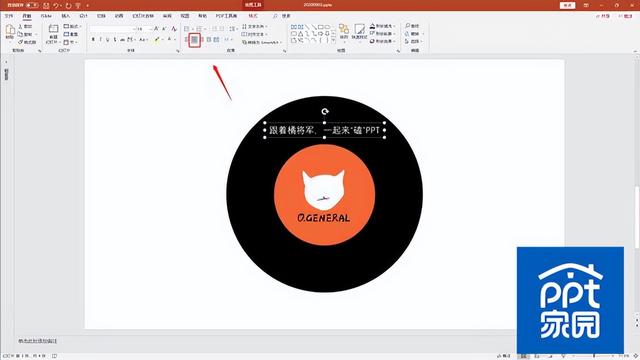Click the Comments button
The image size is (640, 360).
625,16
